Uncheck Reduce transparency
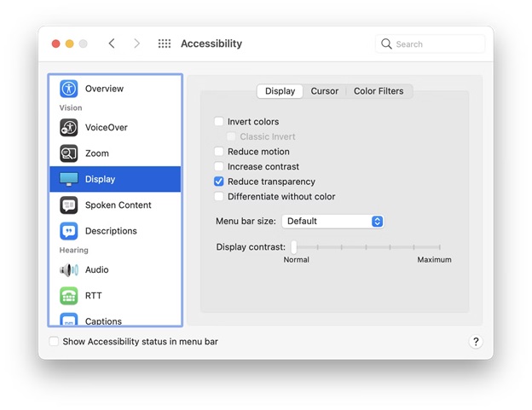The image size is (532, 410). click(x=219, y=182)
